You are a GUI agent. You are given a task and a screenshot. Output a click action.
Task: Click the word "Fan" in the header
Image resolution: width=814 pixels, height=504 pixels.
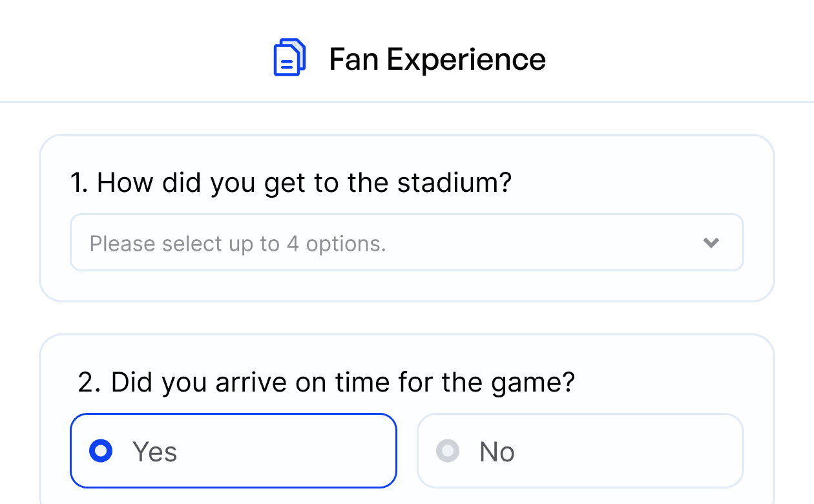tap(353, 59)
